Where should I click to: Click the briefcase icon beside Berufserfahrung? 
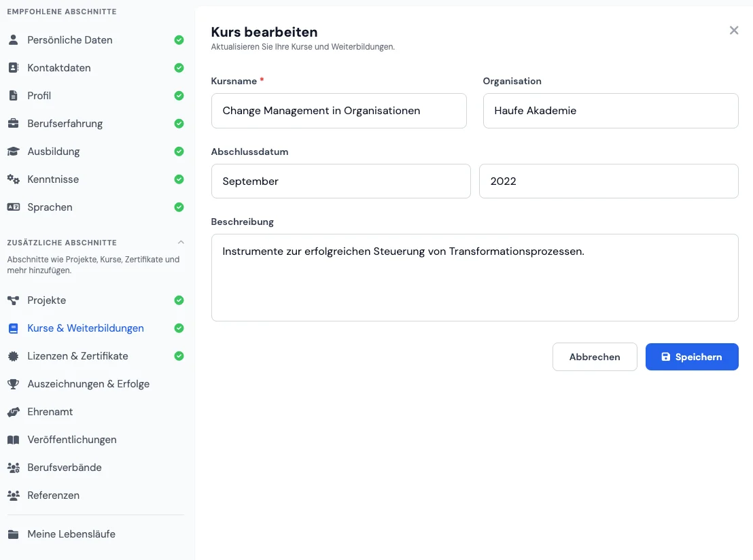(x=14, y=124)
